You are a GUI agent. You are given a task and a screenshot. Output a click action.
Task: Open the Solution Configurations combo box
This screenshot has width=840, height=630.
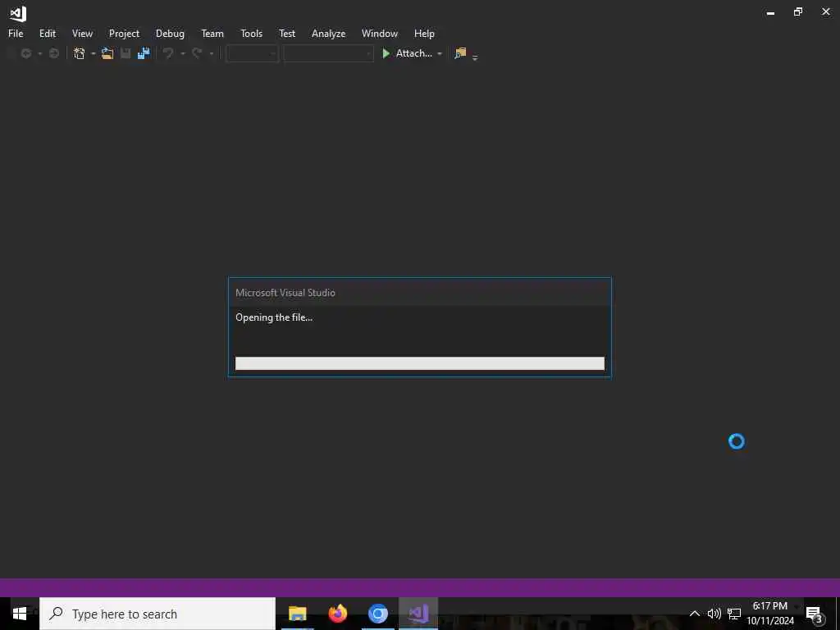coord(253,53)
